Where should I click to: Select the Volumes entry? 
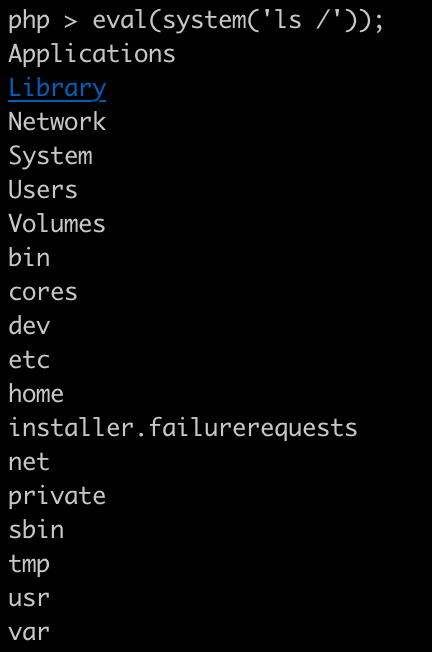pos(57,224)
